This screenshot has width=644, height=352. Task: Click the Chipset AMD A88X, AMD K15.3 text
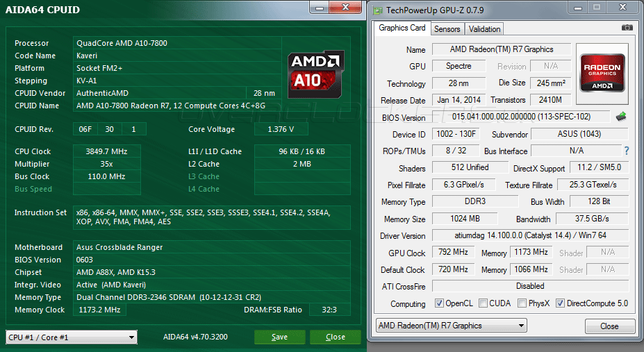tap(116, 272)
